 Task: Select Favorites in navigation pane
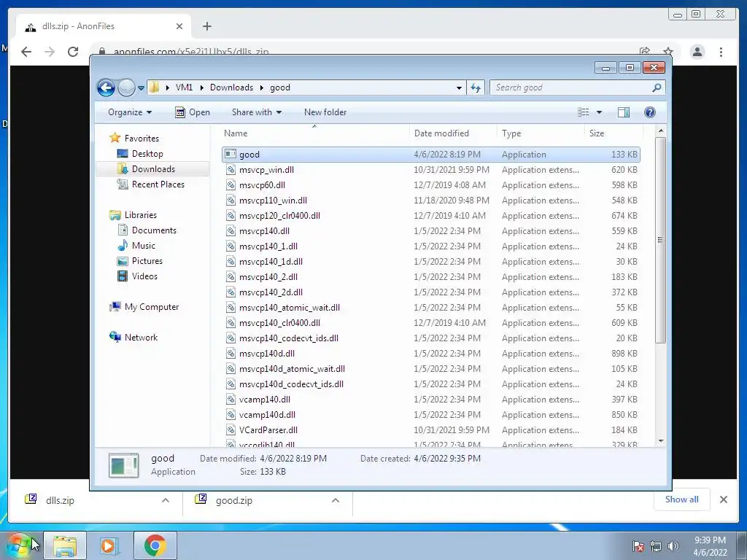pos(142,139)
